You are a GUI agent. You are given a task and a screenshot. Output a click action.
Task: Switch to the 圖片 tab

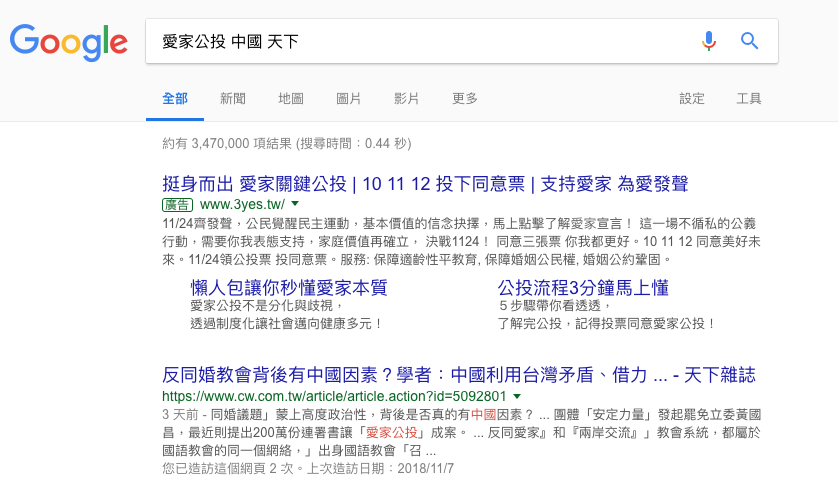coord(348,98)
